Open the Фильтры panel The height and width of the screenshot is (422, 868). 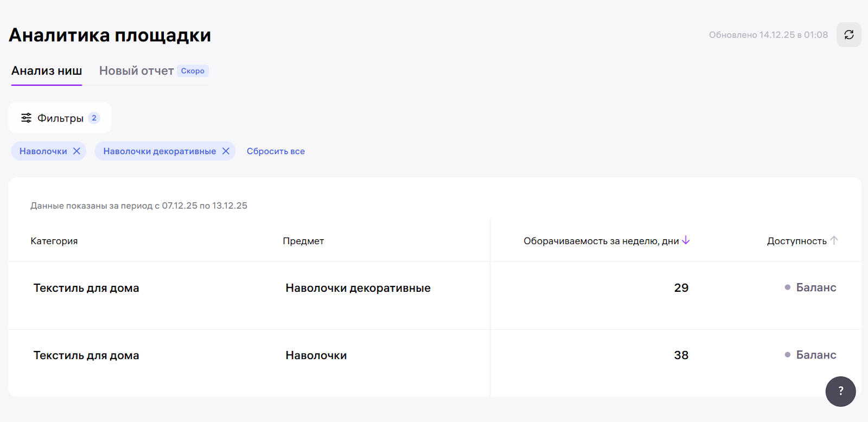tap(60, 118)
